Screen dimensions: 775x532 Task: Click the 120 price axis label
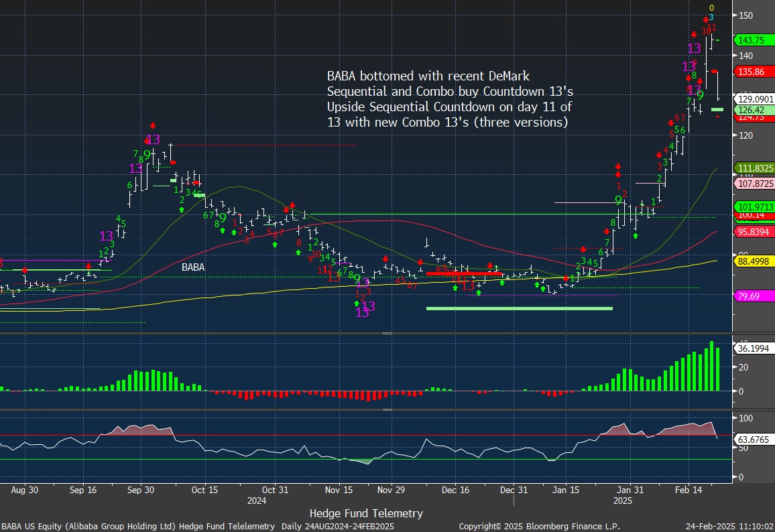tap(746, 135)
